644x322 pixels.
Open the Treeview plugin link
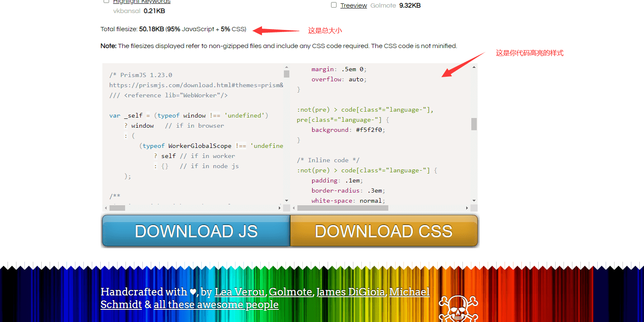[x=353, y=5]
